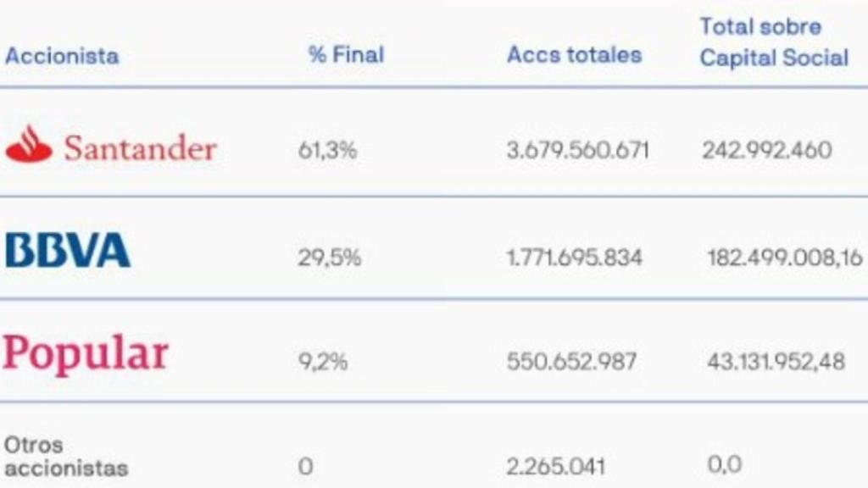Click the Accs totales column header

[x=574, y=56]
